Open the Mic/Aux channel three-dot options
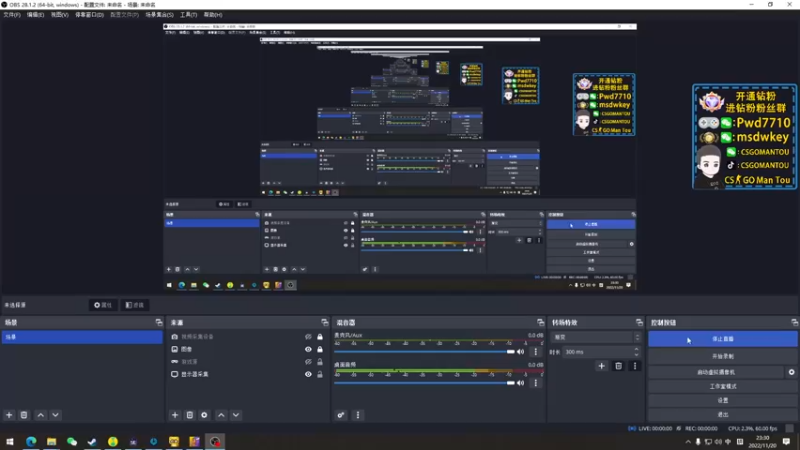 (535, 352)
